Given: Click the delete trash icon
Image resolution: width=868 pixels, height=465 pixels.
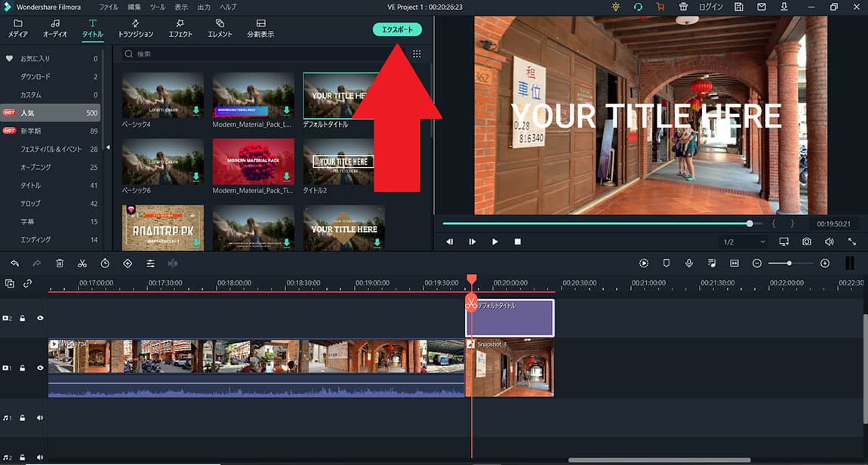Looking at the screenshot, I should click(x=60, y=263).
